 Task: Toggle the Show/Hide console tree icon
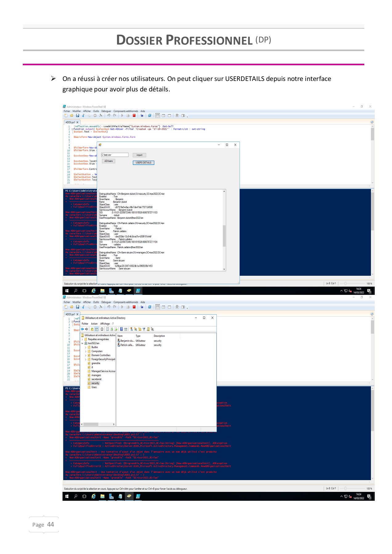tap(96, 329)
